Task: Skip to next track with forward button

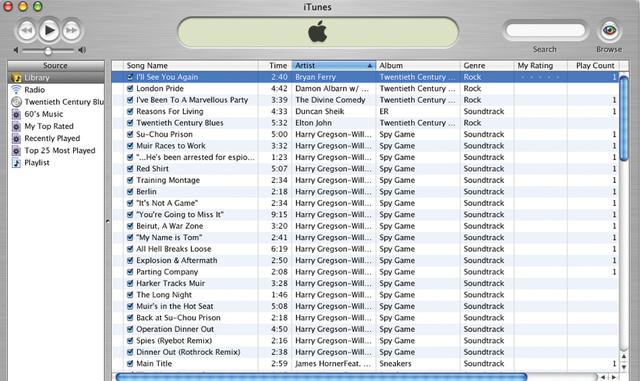Action: coord(72,30)
